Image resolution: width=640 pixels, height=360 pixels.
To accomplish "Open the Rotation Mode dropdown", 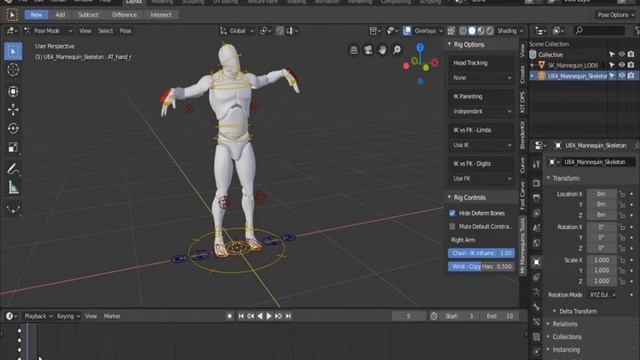I will (602, 295).
